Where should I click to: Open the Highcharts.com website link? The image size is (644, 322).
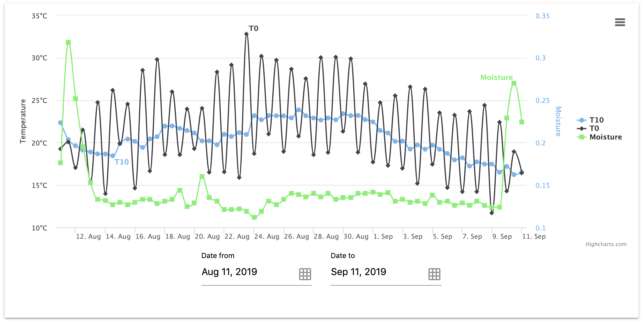[x=606, y=244]
